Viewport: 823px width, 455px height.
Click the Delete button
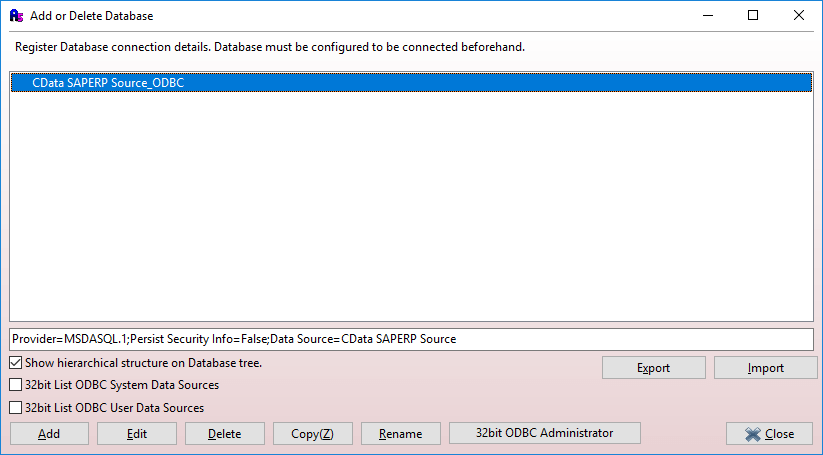point(225,434)
